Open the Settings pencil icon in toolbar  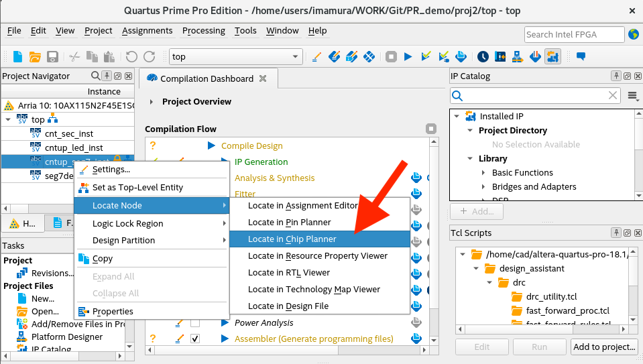[316, 56]
